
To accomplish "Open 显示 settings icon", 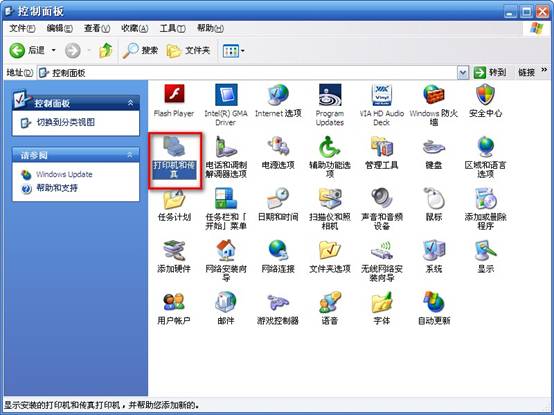I will [x=485, y=257].
